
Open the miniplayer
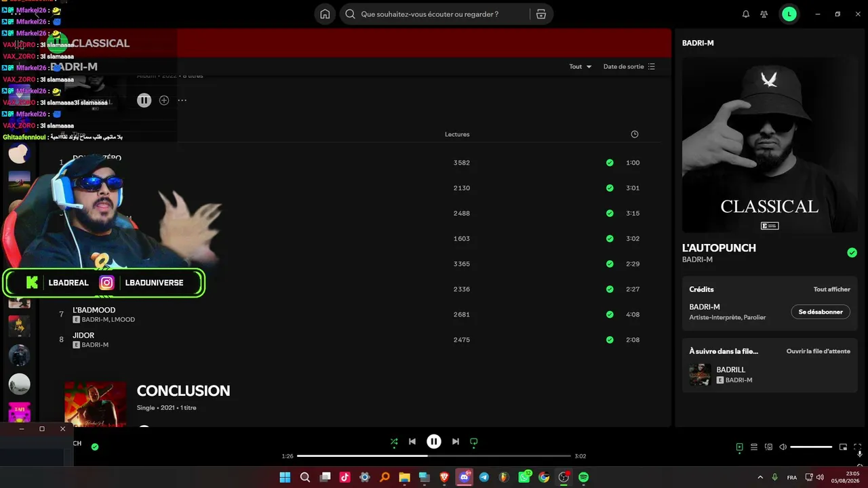tap(844, 447)
